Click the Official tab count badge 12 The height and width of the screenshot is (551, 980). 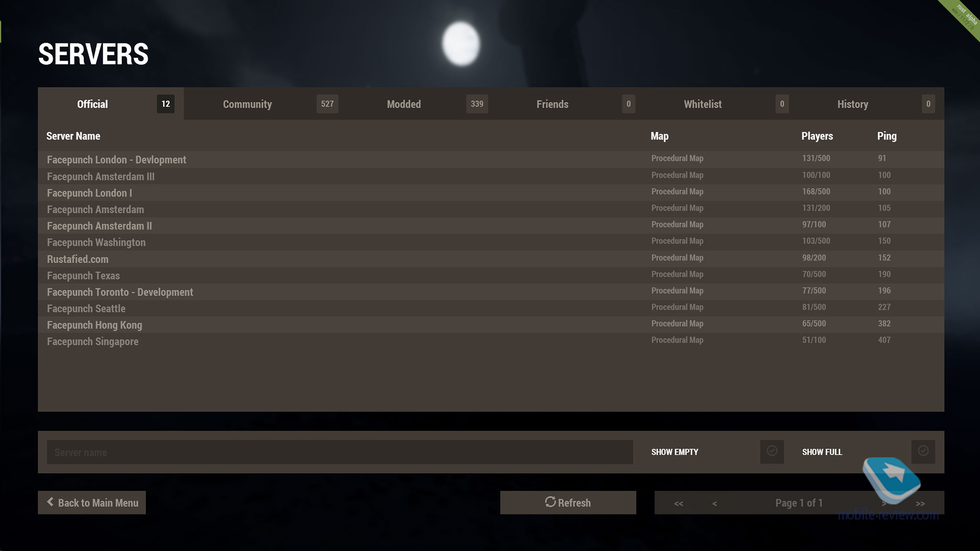tap(166, 104)
